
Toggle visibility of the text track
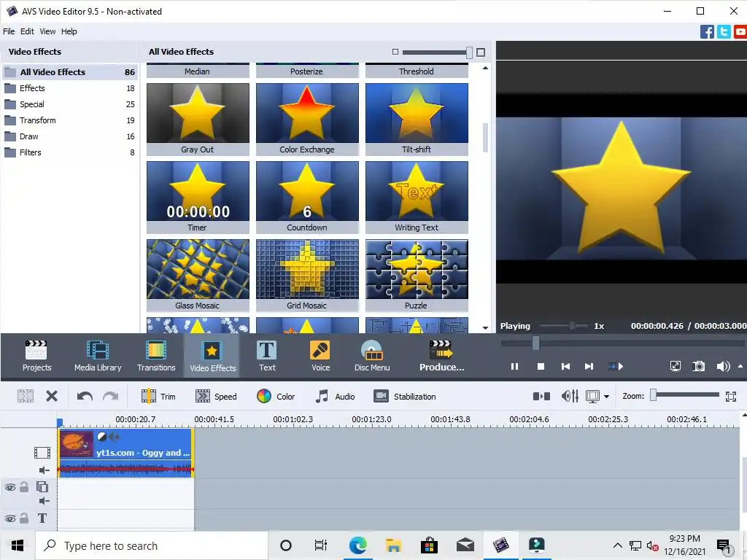point(10,518)
